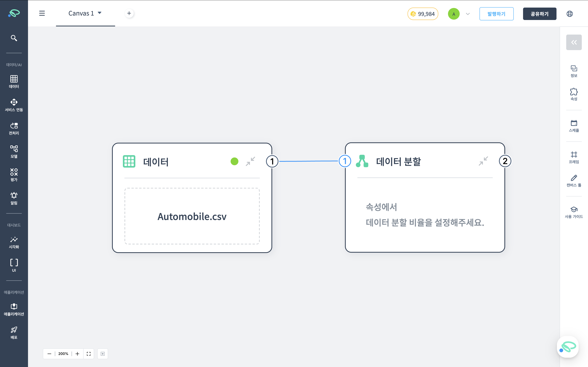
Task: Select the 평가 (evaluation) sidebar icon
Action: tap(14, 174)
